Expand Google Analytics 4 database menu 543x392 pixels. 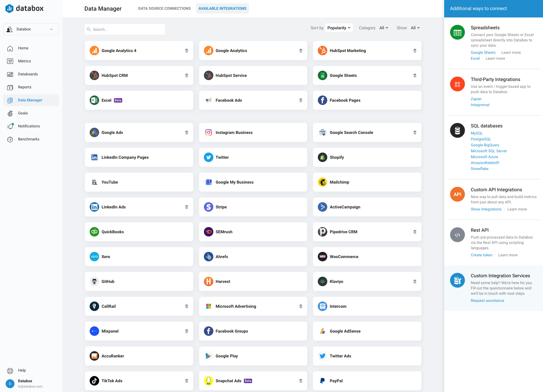coord(187,51)
